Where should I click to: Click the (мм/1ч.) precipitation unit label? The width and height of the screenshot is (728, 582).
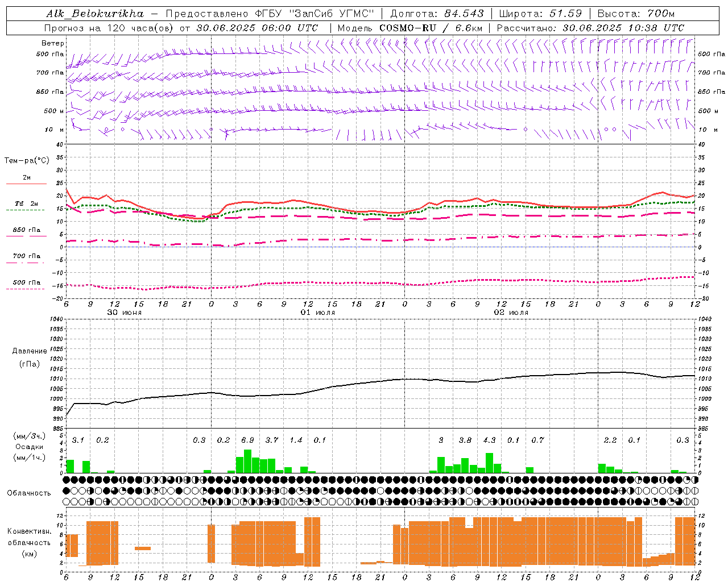point(30,458)
